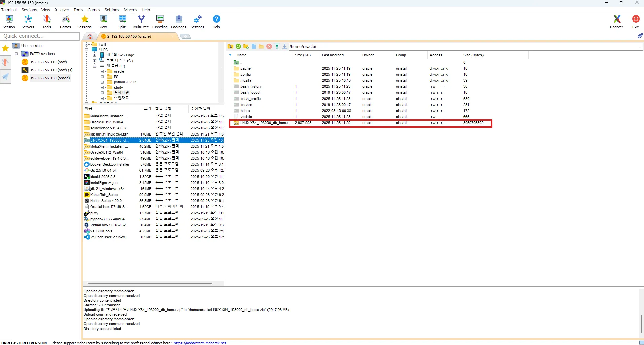Open the X server menu
This screenshot has height=345, width=644.
pos(62,10)
